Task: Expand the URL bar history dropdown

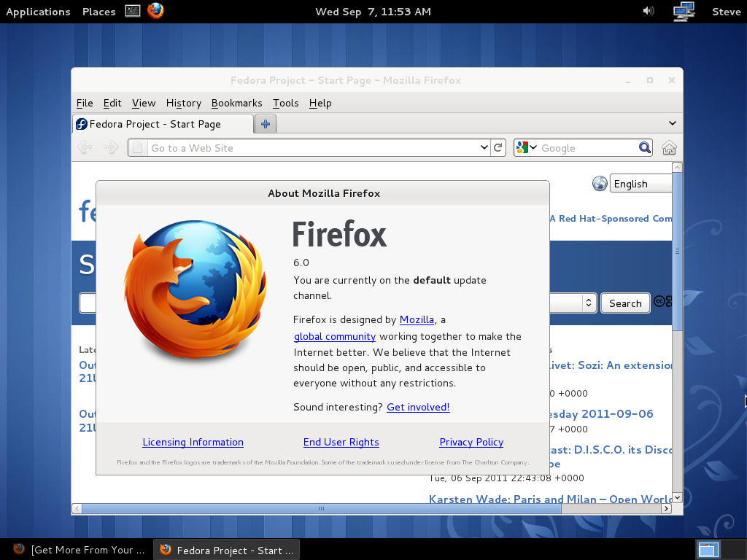Action: tap(484, 147)
